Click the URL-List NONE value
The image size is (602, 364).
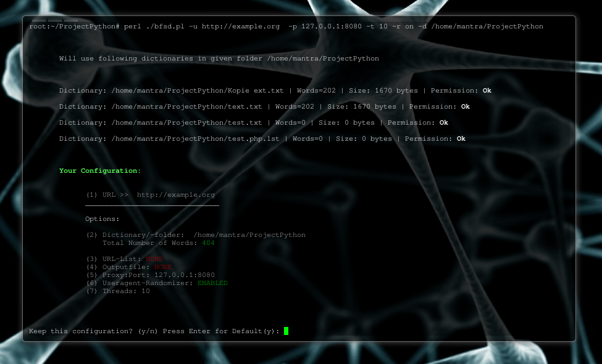(154, 259)
